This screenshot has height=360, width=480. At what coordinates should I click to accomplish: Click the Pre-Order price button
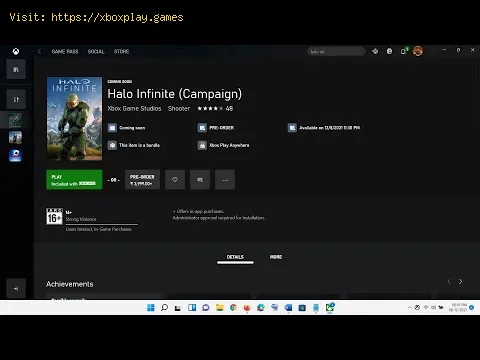click(142, 180)
